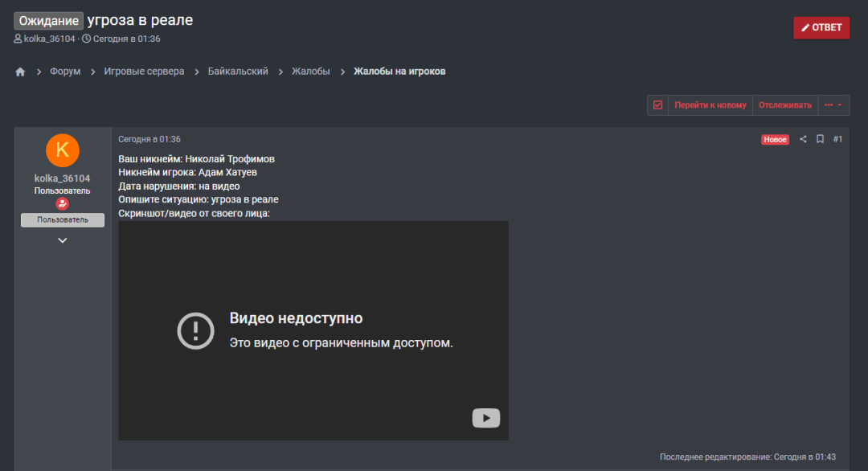Click the line Опишите ситуацию: угроза в реале
The height and width of the screenshot is (471, 868).
click(x=199, y=199)
